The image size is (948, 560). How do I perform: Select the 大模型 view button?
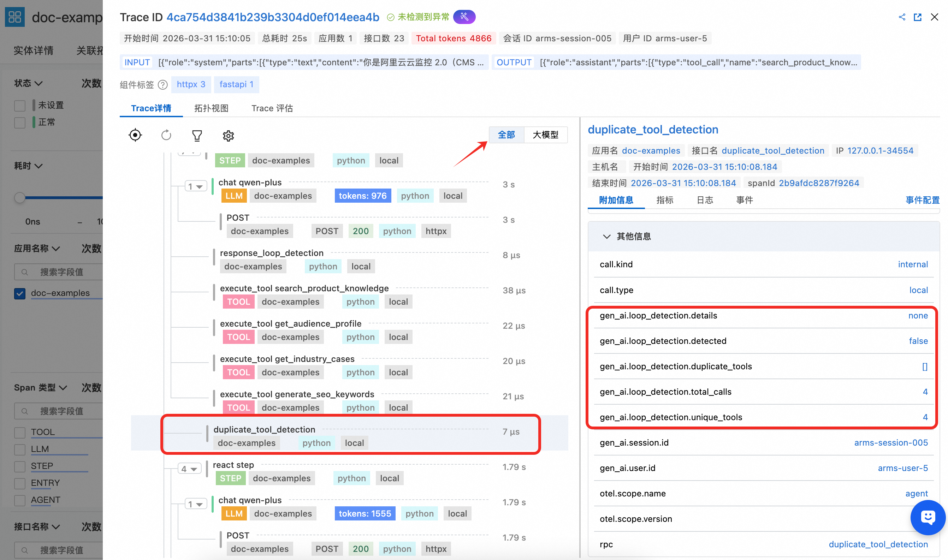(545, 135)
